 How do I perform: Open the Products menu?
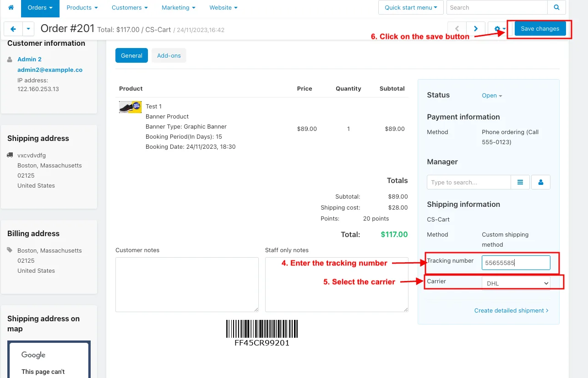tap(82, 8)
